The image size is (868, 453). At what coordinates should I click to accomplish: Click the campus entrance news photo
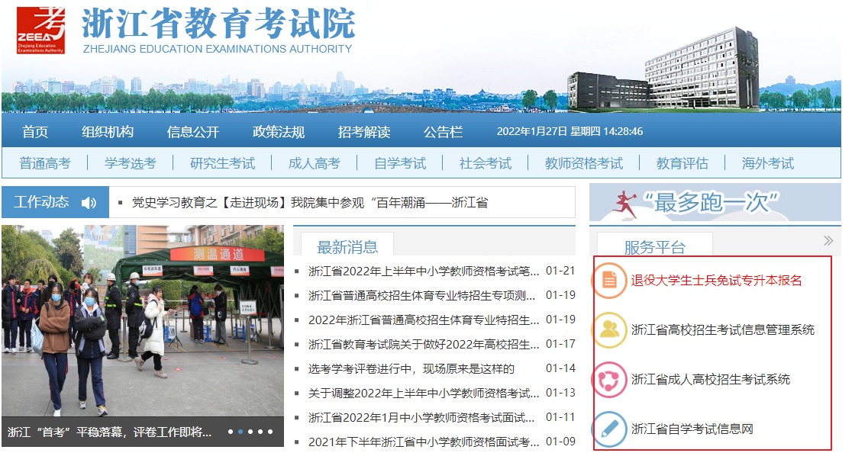(142, 320)
